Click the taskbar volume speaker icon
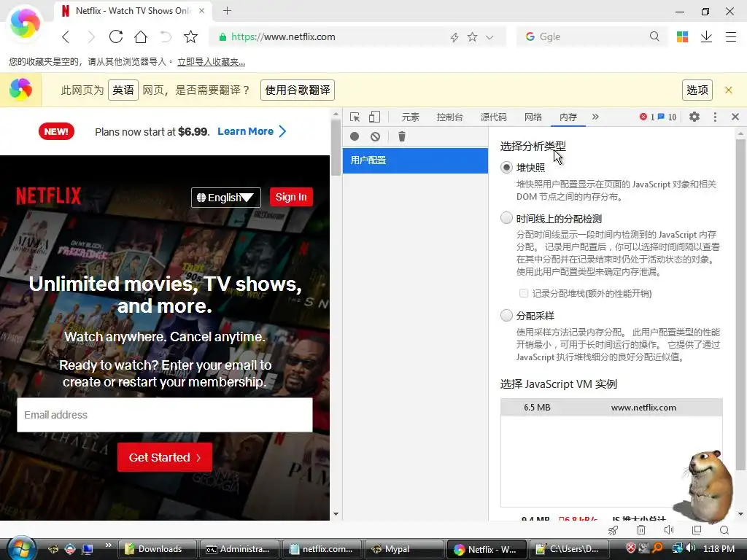 (691, 548)
